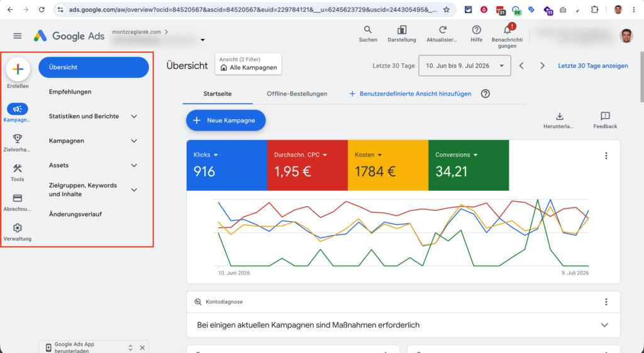The height and width of the screenshot is (353, 644).
Task: Toggle the app banner expand arrows
Action: (x=130, y=348)
